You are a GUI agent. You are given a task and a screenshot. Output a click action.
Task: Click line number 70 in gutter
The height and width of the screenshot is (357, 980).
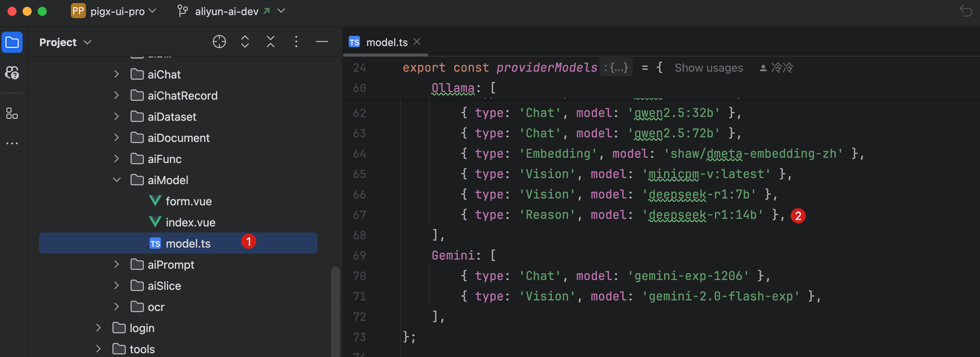pos(359,276)
